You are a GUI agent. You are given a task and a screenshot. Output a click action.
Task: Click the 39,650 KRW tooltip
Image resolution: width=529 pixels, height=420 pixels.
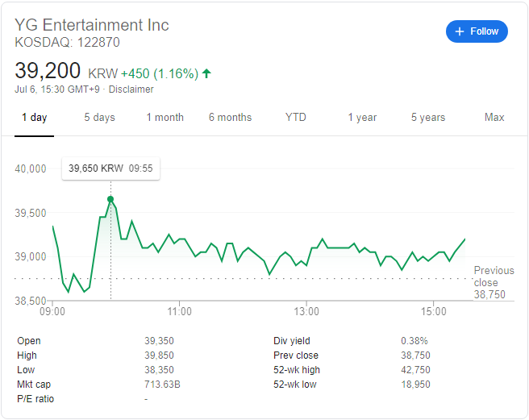tap(110, 168)
